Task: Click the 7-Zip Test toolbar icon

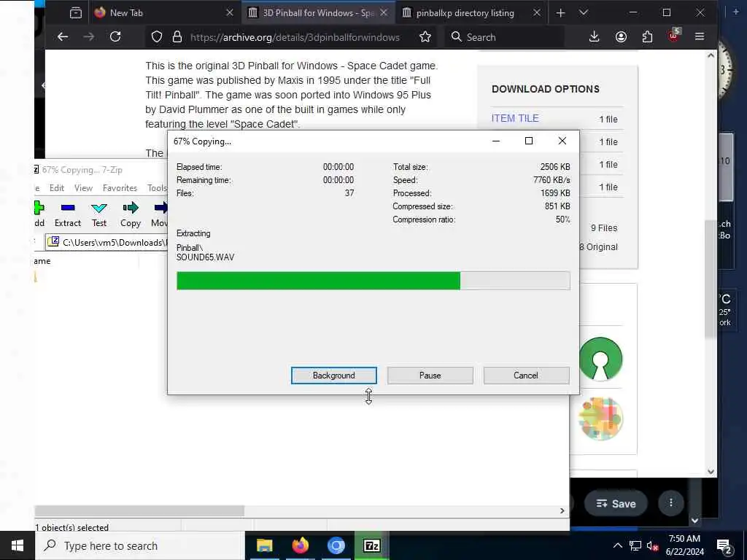Action: point(99,214)
